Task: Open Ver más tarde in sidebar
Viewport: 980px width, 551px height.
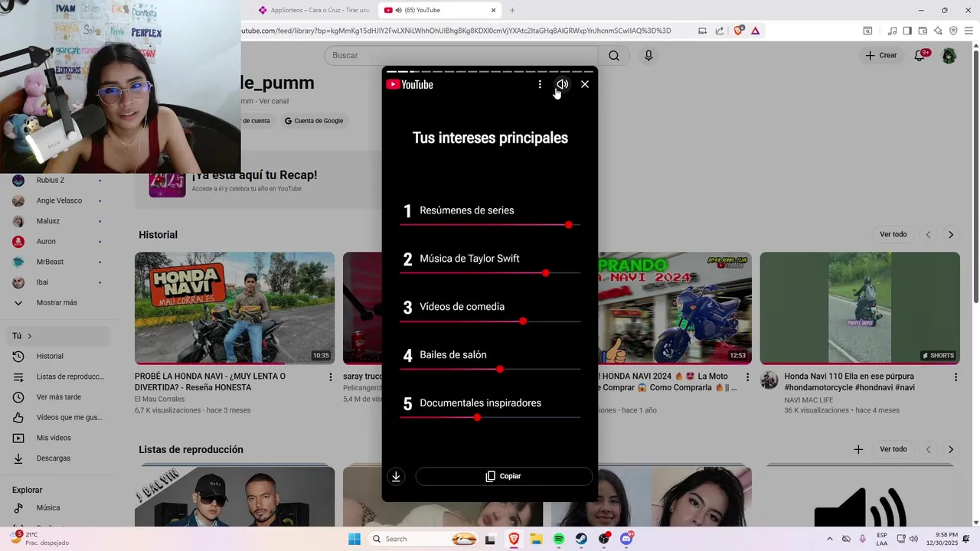Action: (x=58, y=397)
